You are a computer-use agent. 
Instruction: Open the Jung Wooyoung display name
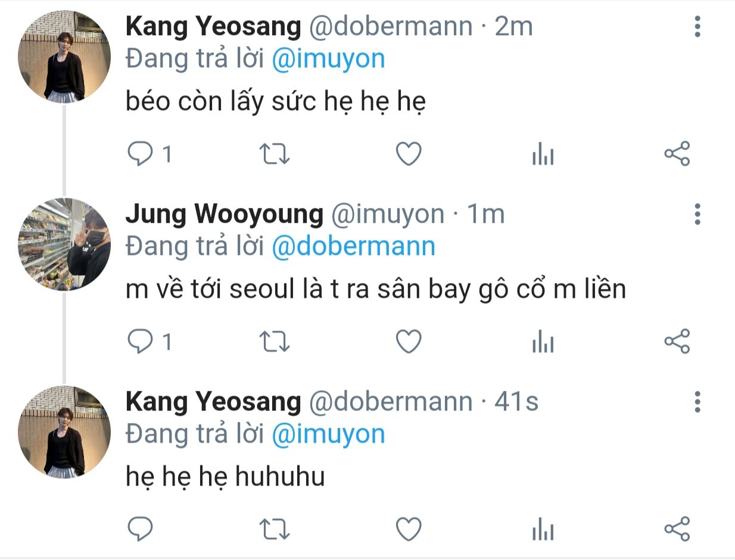(x=224, y=214)
